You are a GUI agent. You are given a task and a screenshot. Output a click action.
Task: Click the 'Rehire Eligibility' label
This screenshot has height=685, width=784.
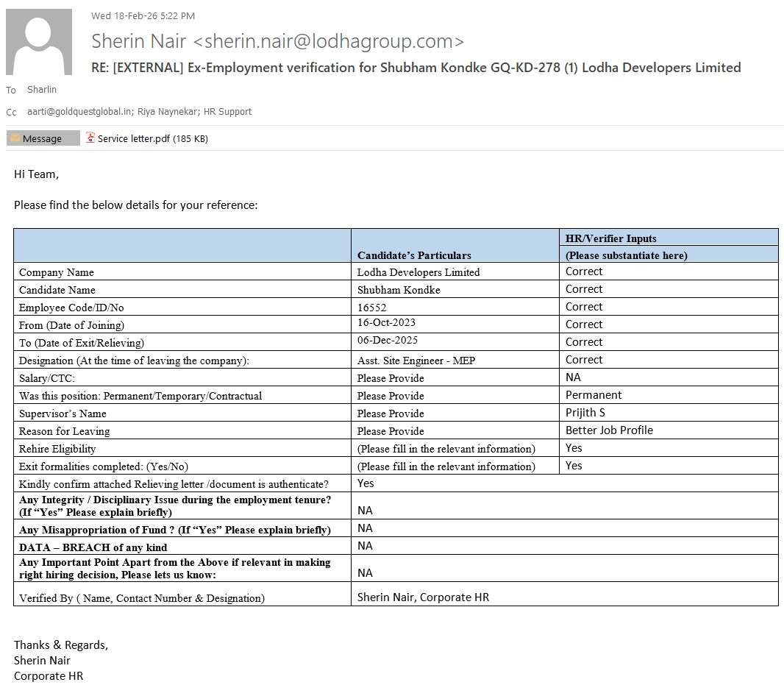pos(57,449)
